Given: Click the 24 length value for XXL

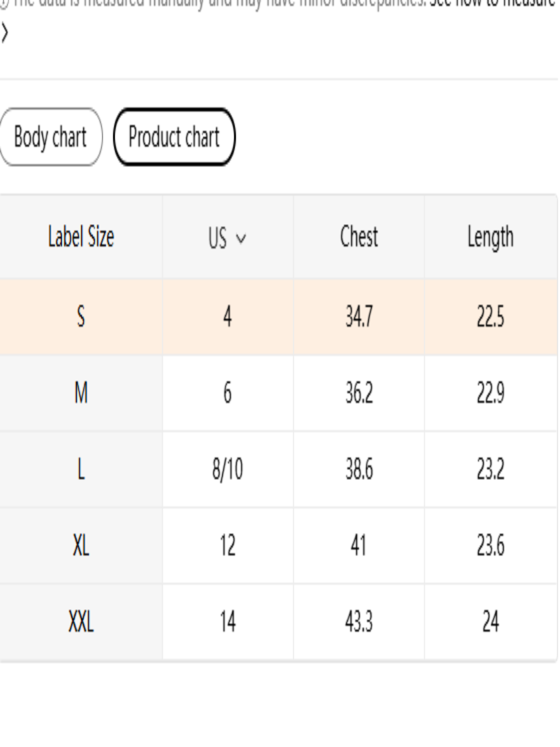Looking at the screenshot, I should click(x=490, y=622).
